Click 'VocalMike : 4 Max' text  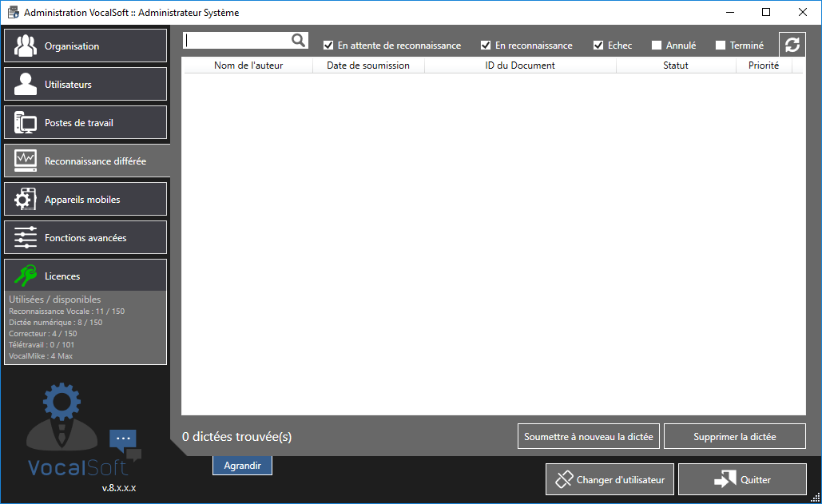(41, 355)
